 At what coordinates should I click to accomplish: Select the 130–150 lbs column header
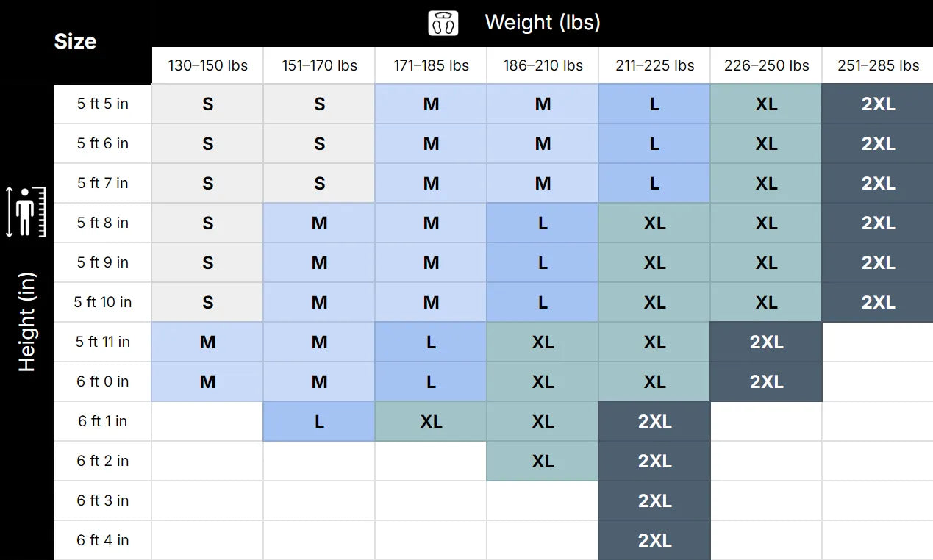(x=207, y=65)
